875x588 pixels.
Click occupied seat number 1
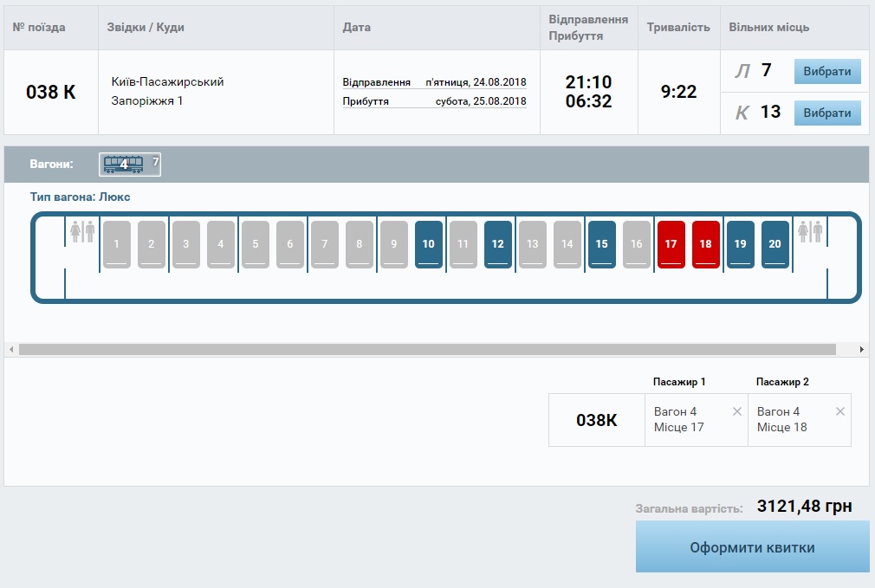point(117,244)
